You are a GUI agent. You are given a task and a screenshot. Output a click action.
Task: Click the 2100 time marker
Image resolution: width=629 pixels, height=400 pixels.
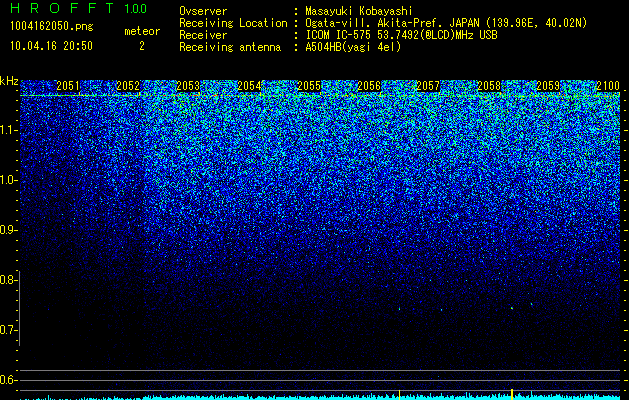[x=609, y=86]
